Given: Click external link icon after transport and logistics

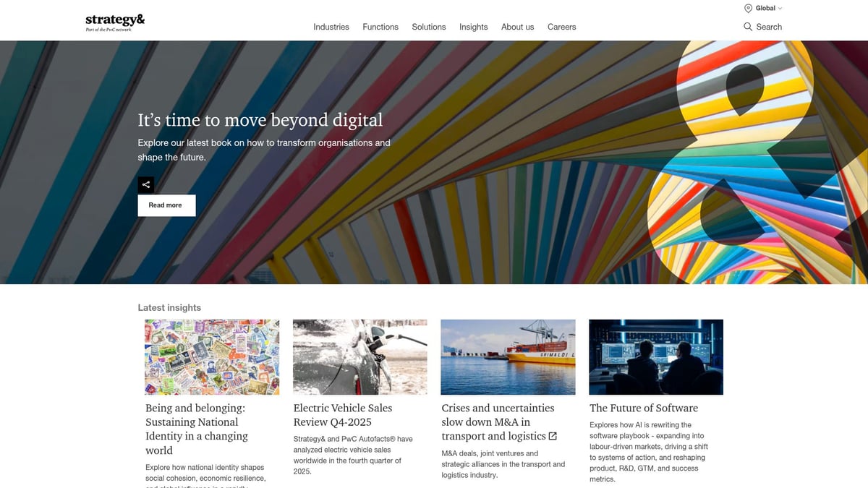Looking at the screenshot, I should click(553, 436).
